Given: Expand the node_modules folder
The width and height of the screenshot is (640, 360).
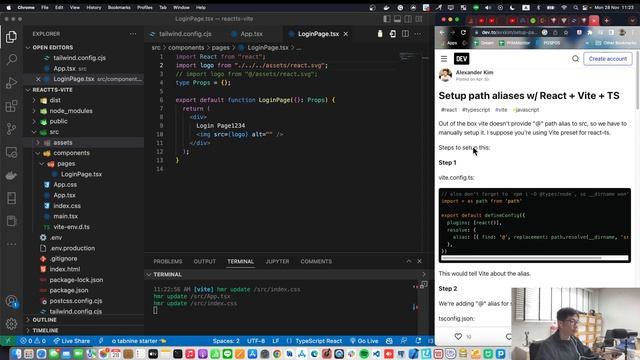Looking at the screenshot, I should pos(71,111).
